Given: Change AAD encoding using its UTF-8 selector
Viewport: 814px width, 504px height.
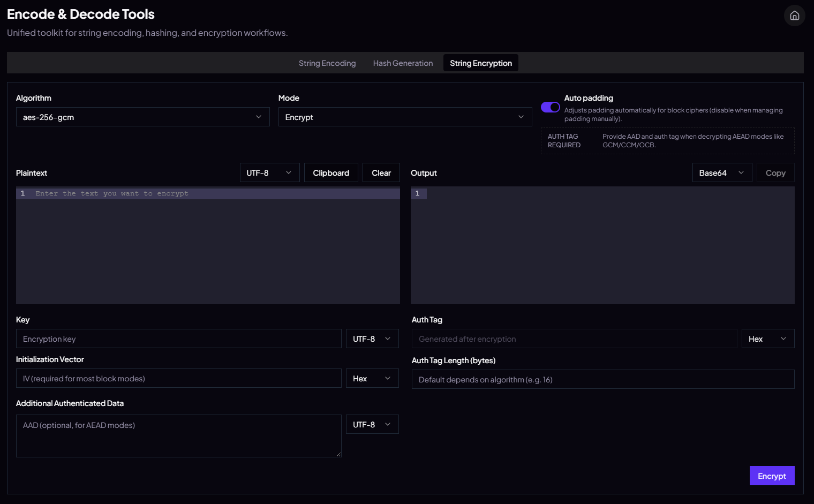Looking at the screenshot, I should coord(372,424).
